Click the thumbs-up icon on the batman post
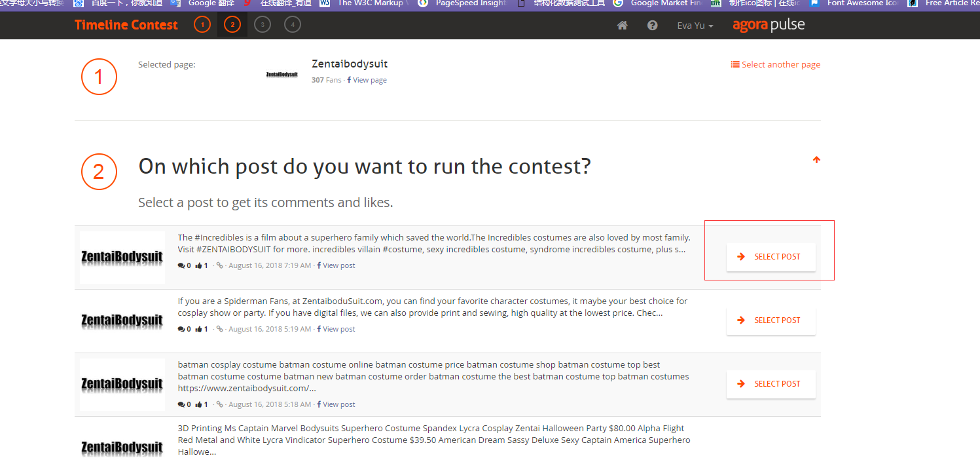This screenshot has width=980, height=462. click(x=199, y=404)
